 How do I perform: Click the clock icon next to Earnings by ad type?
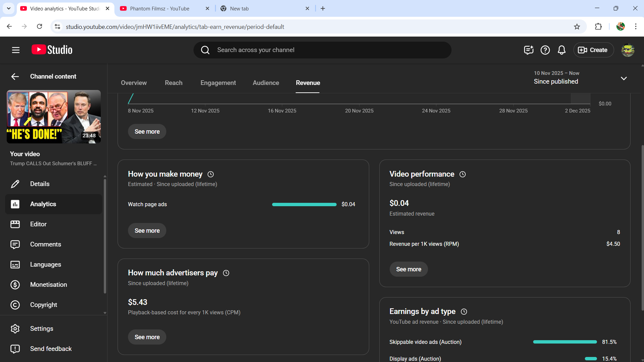[x=464, y=312]
